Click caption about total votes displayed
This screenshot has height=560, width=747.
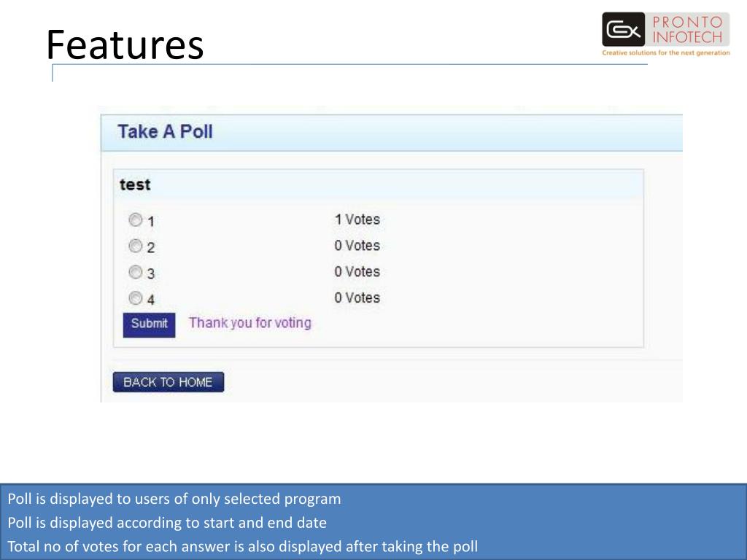coord(243,546)
